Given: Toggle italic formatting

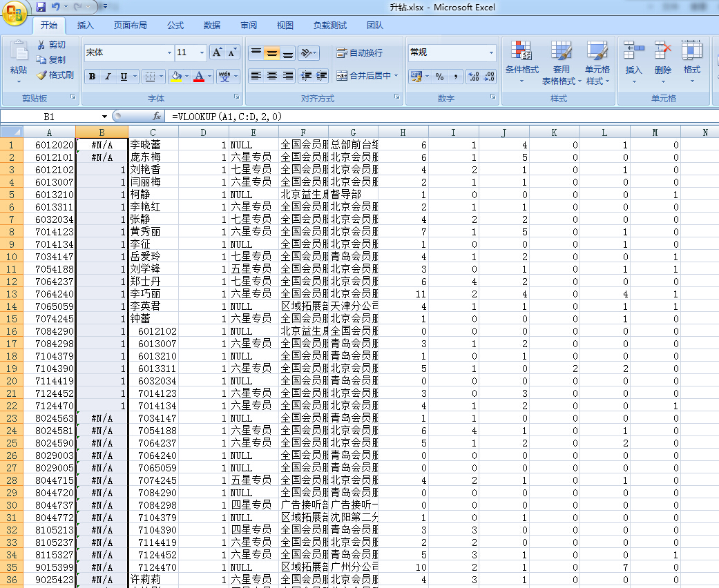Looking at the screenshot, I should tap(108, 77).
